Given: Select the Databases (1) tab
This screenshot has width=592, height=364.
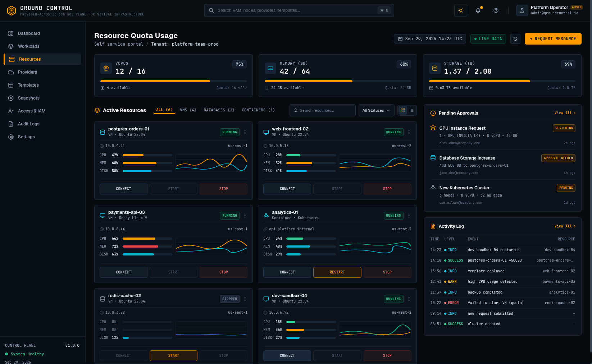Looking at the screenshot, I should 219,110.
